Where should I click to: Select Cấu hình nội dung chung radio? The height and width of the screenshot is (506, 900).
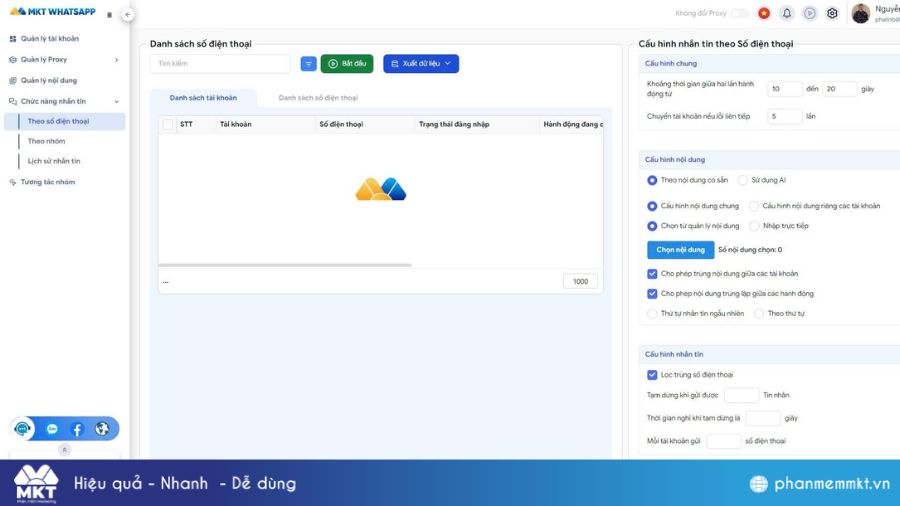[652, 206]
